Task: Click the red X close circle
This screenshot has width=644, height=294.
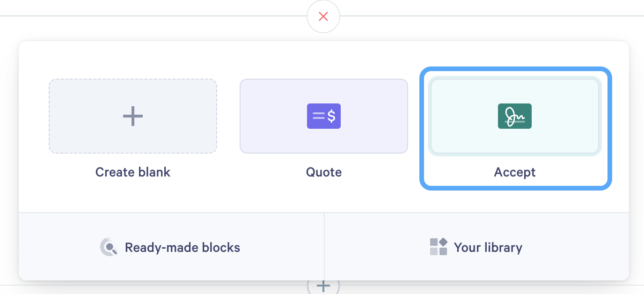Action: (323, 17)
